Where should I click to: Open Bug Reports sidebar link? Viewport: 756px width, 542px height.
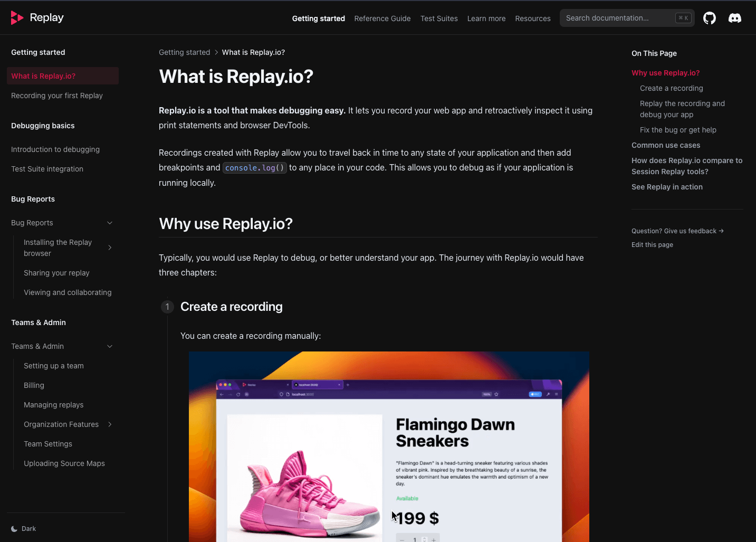click(x=32, y=223)
